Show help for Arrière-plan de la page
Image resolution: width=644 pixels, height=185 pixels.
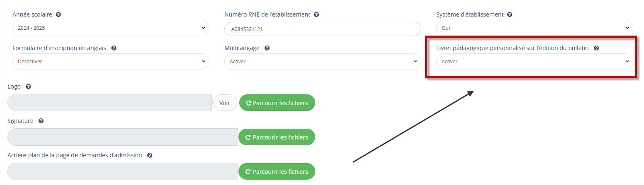pyautogui.click(x=150, y=155)
